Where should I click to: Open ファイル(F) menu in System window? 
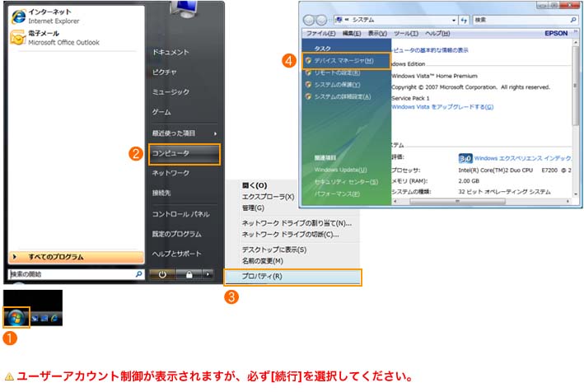click(320, 34)
